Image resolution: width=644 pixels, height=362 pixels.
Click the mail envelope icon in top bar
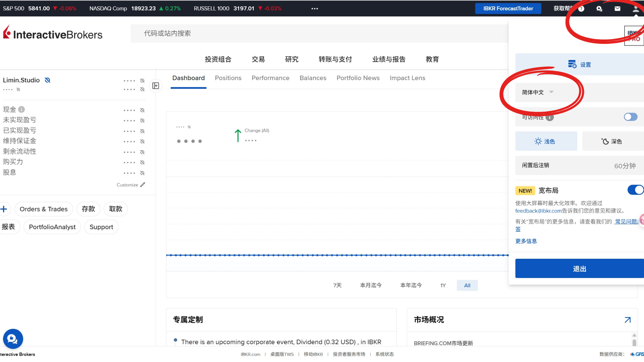617,9
